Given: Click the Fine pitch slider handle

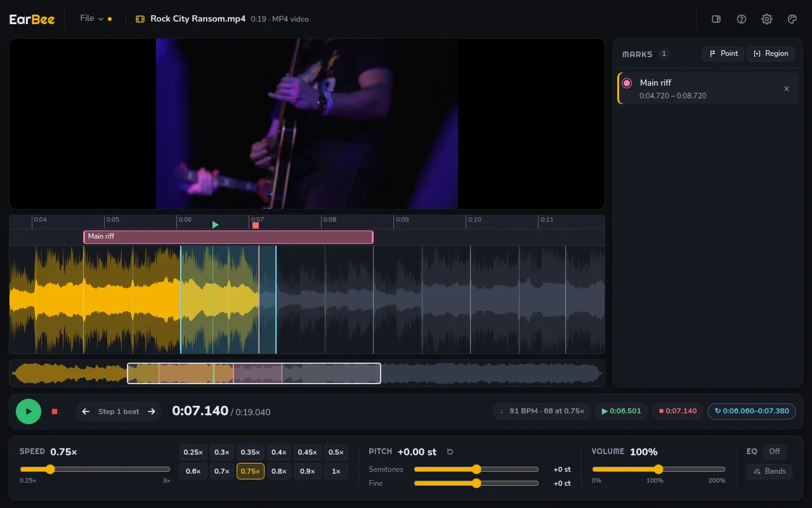Looking at the screenshot, I should (x=476, y=483).
